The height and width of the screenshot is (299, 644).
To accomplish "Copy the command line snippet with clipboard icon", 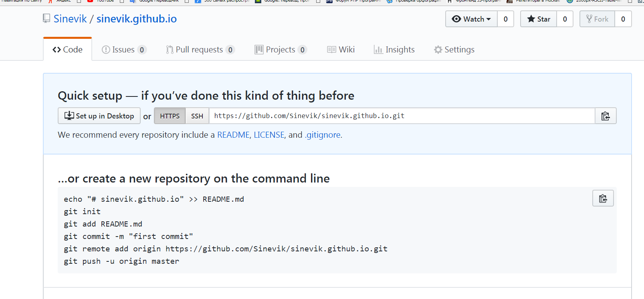I will click(x=603, y=199).
